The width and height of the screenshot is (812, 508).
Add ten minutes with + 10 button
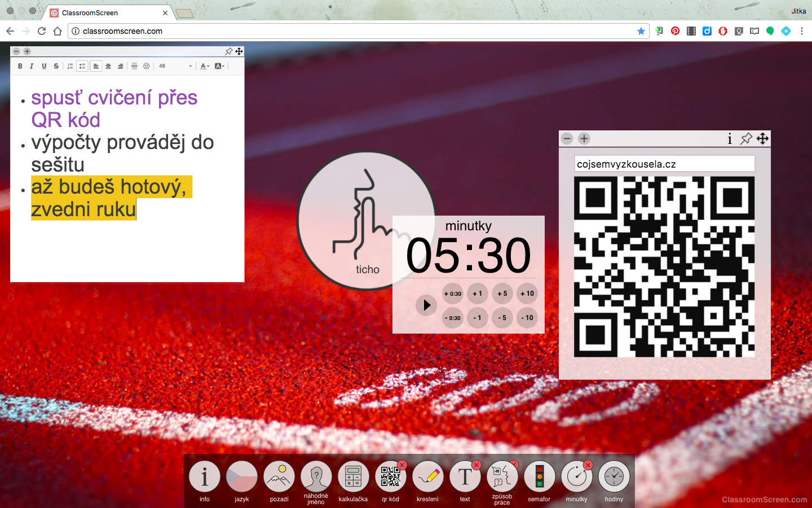tap(527, 294)
